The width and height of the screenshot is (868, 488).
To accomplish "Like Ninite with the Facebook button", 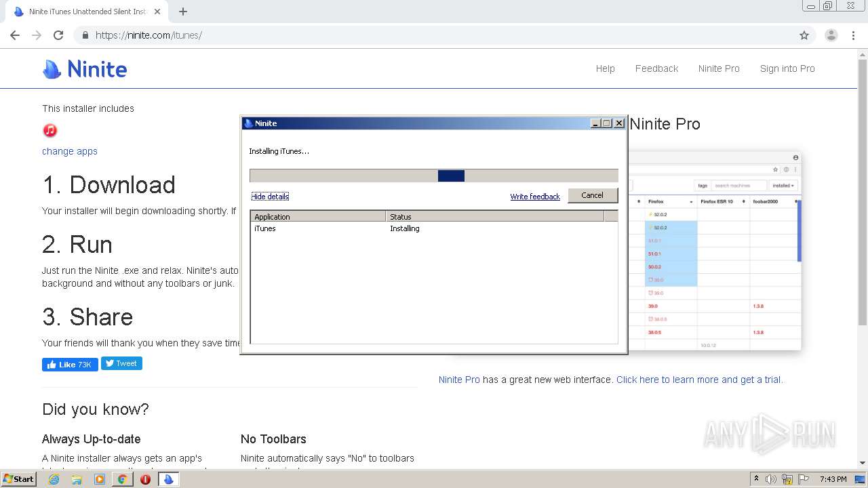I will [70, 364].
